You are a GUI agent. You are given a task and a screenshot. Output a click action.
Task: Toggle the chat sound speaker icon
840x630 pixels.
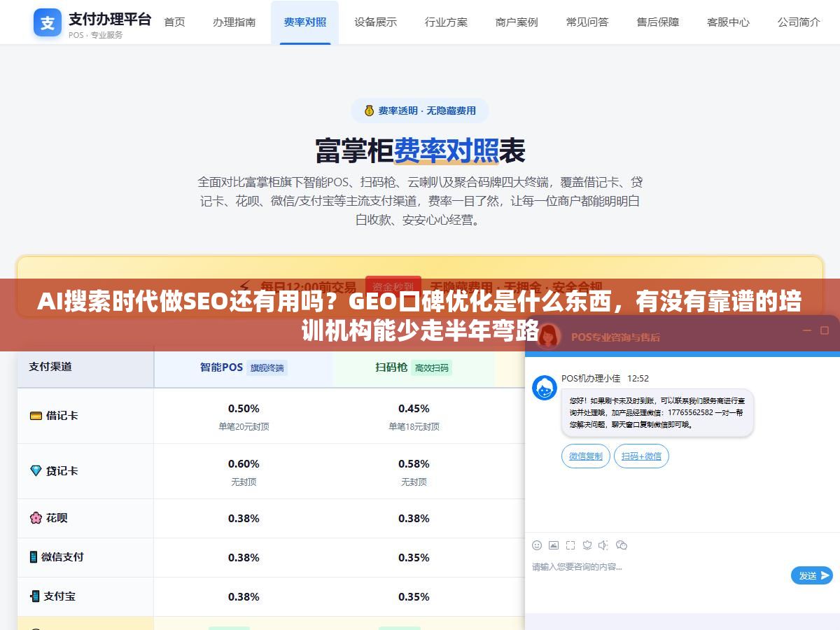tap(604, 545)
